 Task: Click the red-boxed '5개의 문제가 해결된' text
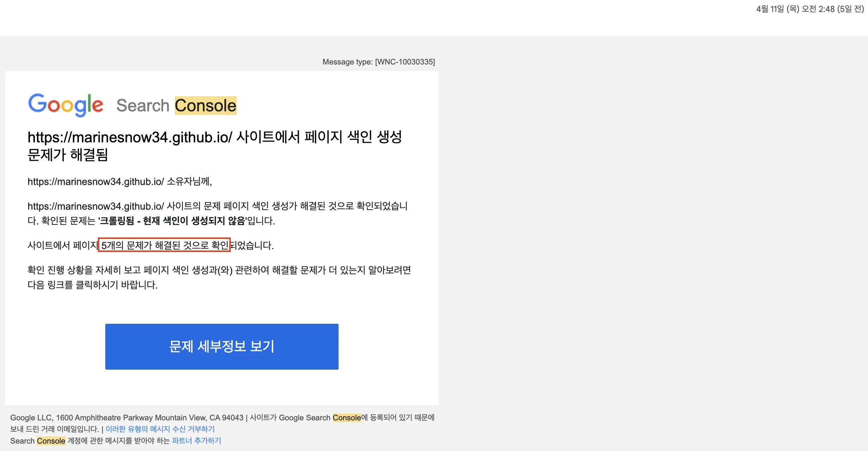(164, 246)
